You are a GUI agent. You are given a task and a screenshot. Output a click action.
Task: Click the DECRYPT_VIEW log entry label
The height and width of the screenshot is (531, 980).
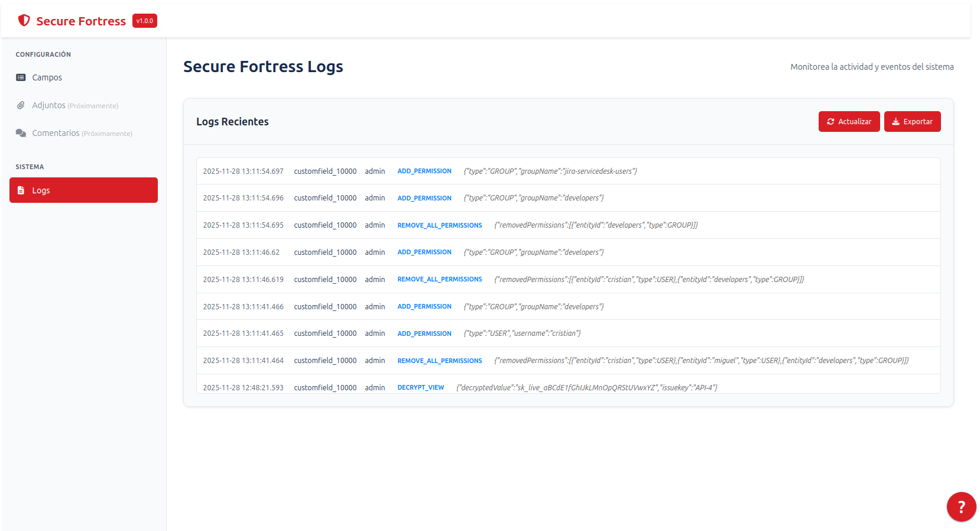tap(420, 387)
